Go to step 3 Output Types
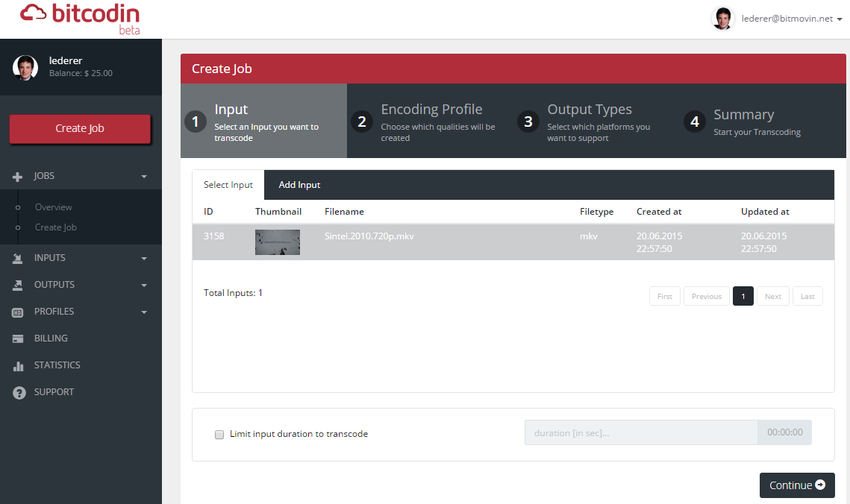 pos(596,121)
